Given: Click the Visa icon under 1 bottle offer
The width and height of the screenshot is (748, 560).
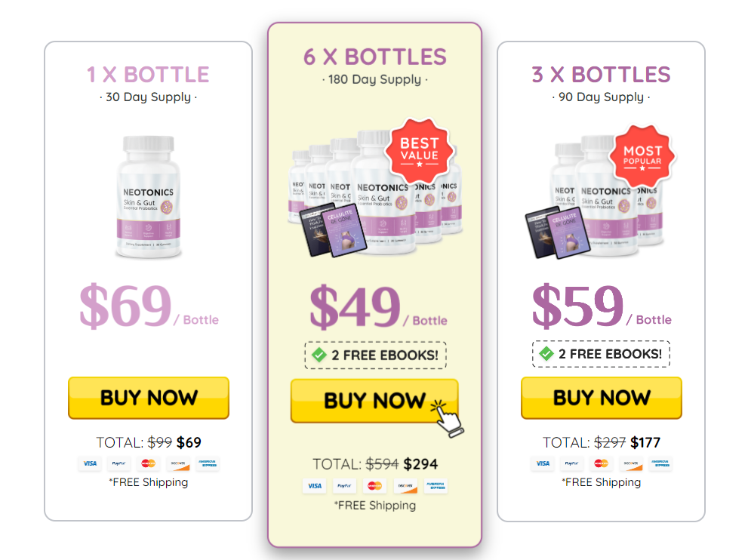Looking at the screenshot, I should [90, 463].
